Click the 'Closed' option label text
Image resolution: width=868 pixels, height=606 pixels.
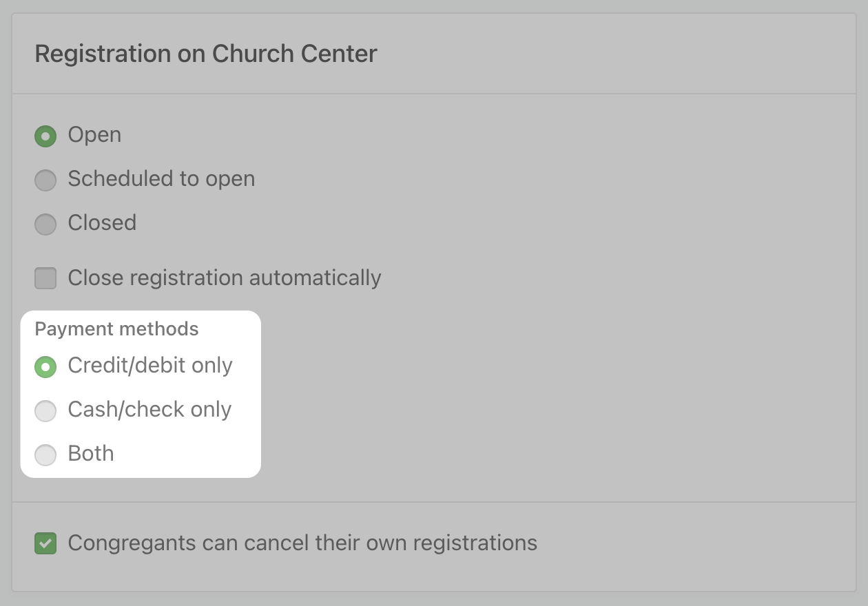(x=102, y=223)
